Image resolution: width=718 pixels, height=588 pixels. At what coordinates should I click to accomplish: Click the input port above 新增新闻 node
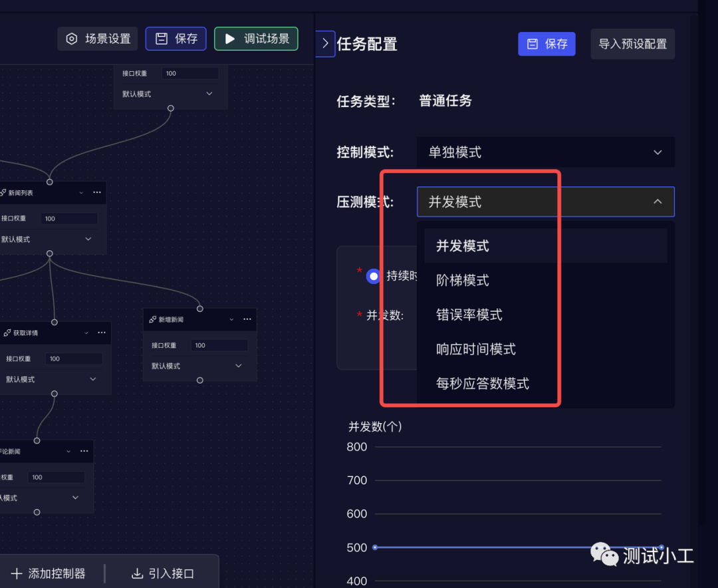click(x=199, y=309)
